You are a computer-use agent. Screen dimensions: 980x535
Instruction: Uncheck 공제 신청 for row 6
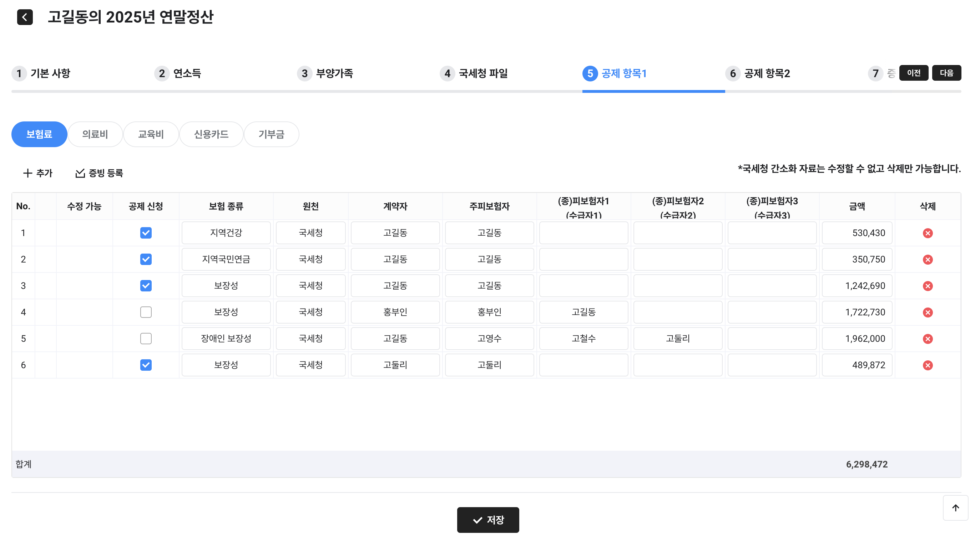pyautogui.click(x=146, y=365)
